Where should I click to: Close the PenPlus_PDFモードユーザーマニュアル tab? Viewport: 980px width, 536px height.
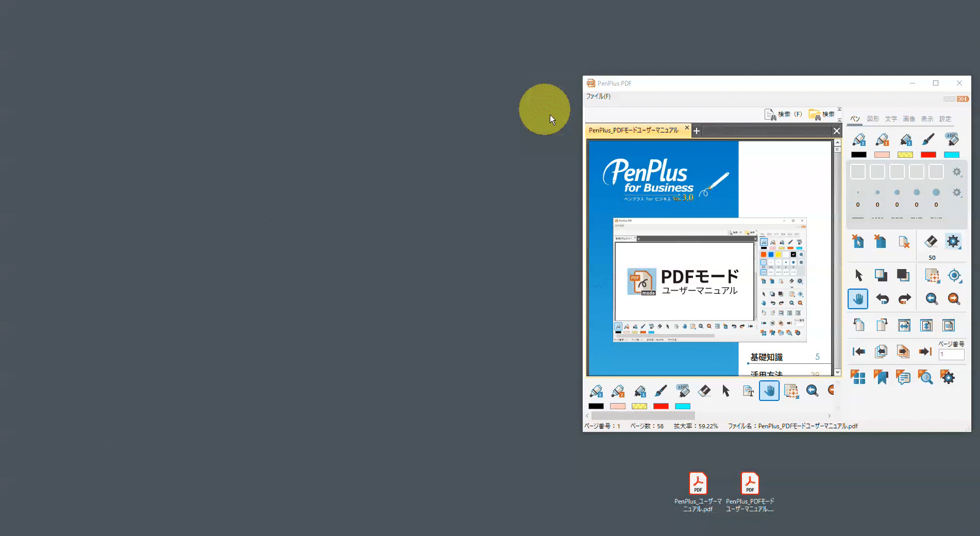click(687, 128)
